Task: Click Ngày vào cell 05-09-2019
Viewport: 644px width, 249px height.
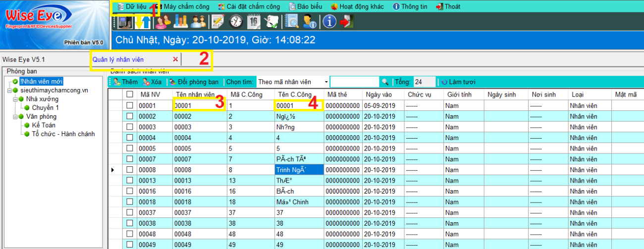Action: [x=383, y=105]
